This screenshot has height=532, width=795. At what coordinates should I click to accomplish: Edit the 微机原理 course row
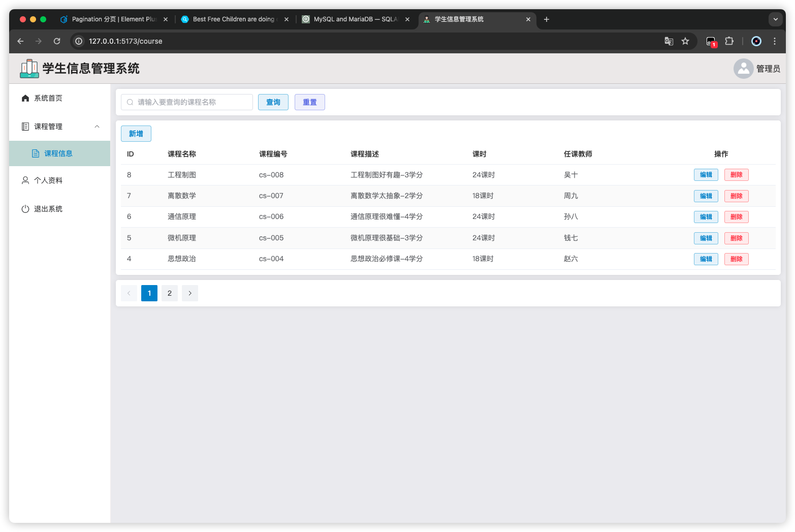click(706, 238)
